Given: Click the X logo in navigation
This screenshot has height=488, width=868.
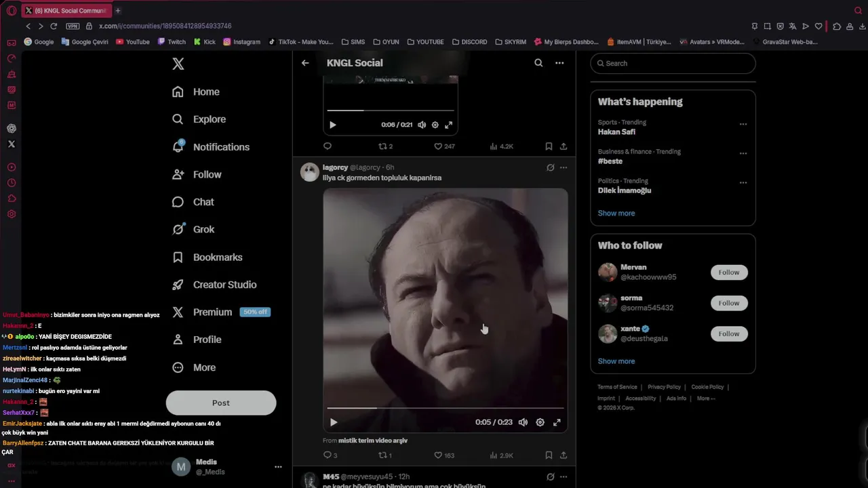Looking at the screenshot, I should coord(178,64).
